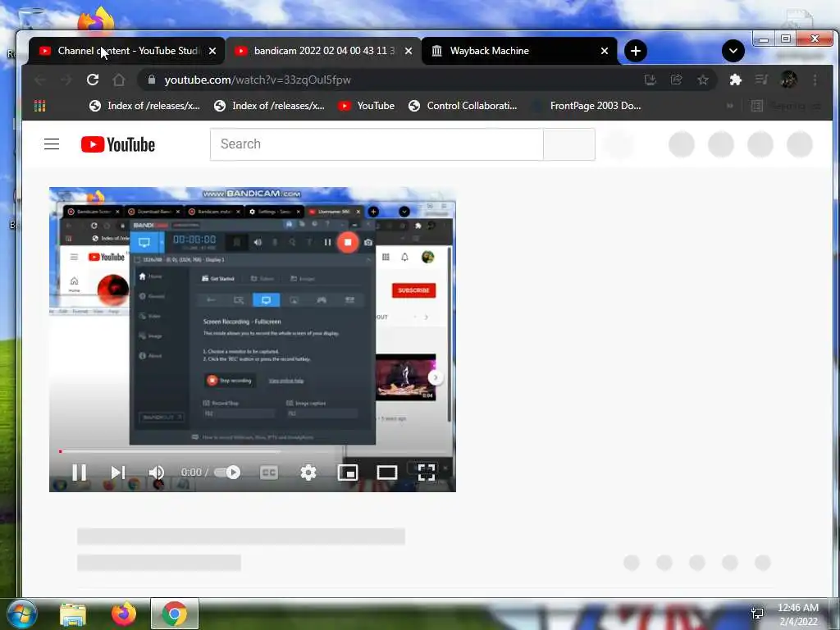Open the Windows Start menu
Screen dimensions: 840x630
[x=22, y=614]
